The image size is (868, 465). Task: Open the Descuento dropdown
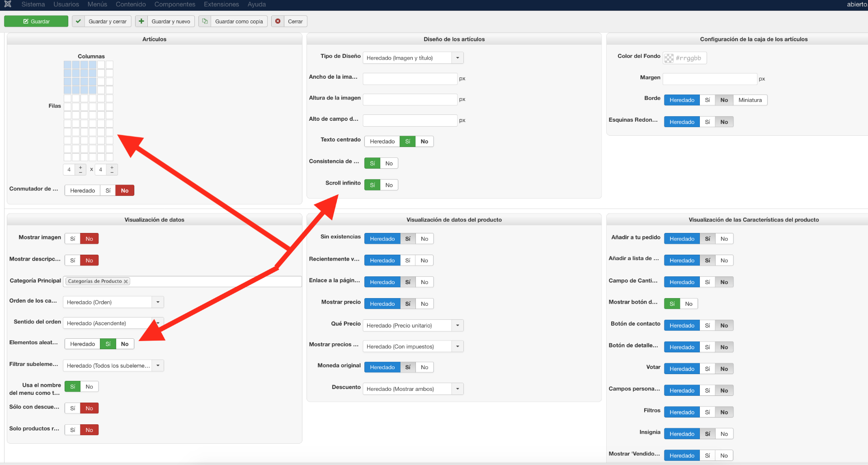tap(458, 389)
